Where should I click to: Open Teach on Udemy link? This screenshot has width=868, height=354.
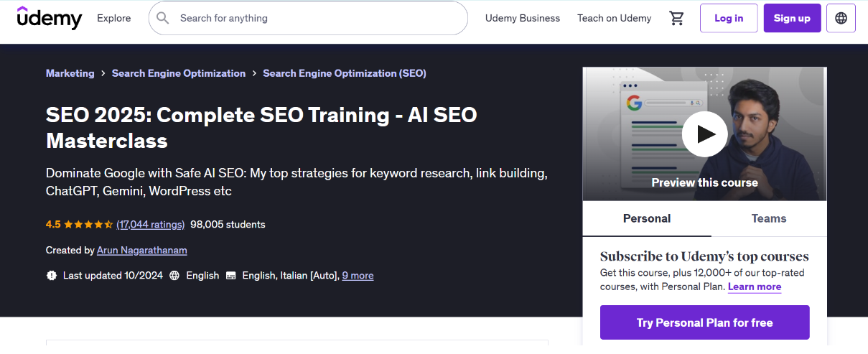615,18
